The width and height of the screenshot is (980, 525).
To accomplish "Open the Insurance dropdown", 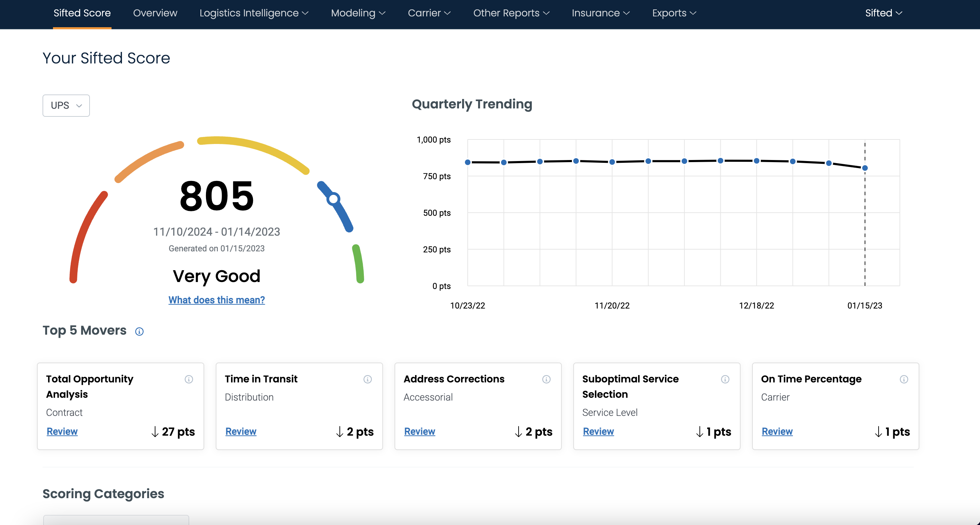I will [600, 13].
